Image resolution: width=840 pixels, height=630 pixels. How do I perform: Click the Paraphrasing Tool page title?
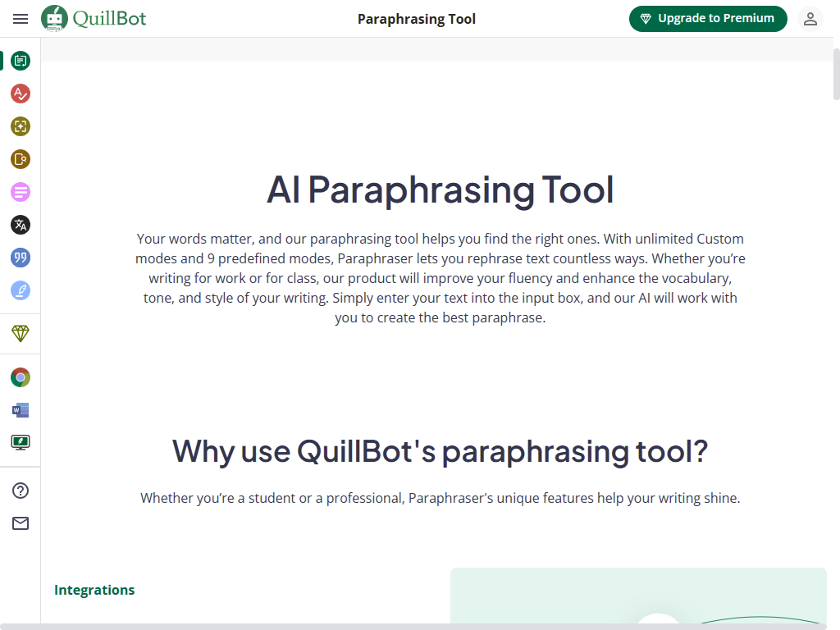click(x=416, y=20)
